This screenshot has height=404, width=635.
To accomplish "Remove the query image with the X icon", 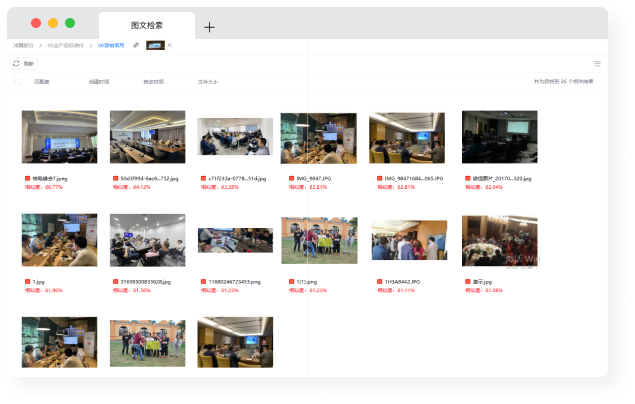I will (x=170, y=45).
